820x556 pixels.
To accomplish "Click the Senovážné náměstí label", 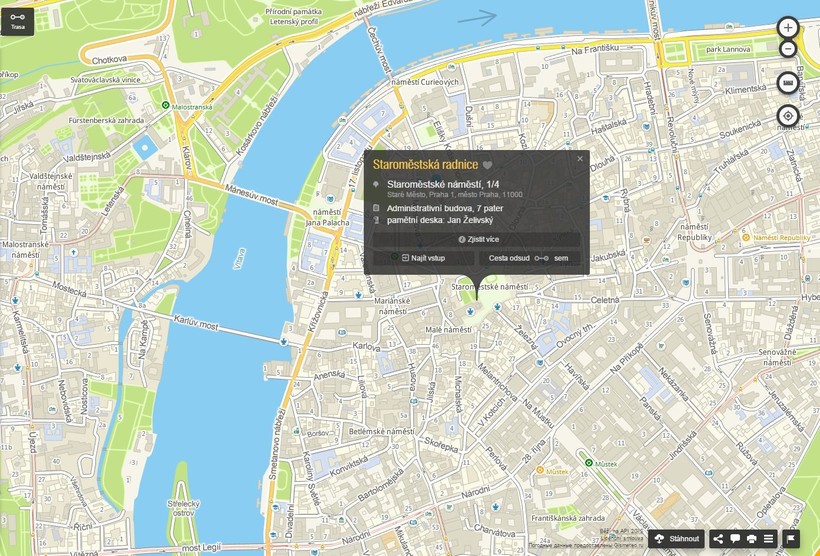I will pos(777,357).
